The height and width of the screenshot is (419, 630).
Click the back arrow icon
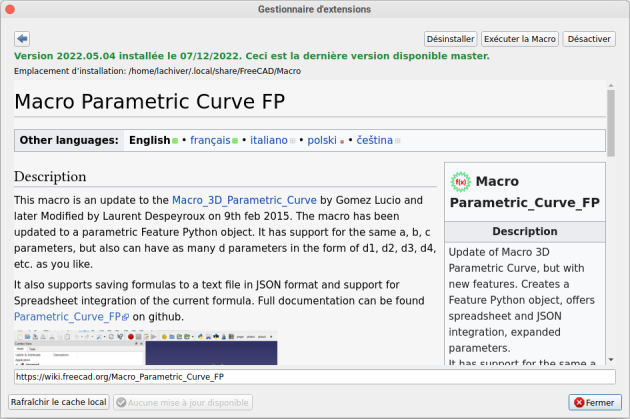pyautogui.click(x=21, y=39)
